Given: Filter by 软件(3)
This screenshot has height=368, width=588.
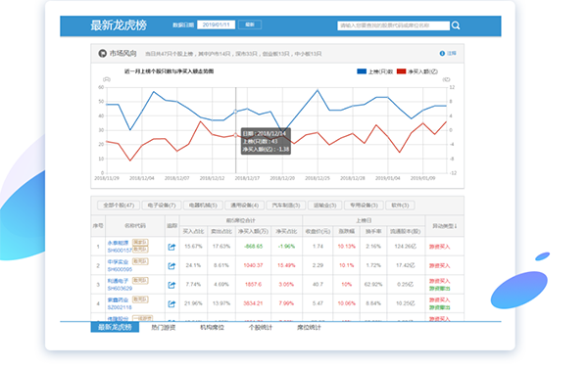Looking at the screenshot, I should click(400, 206).
